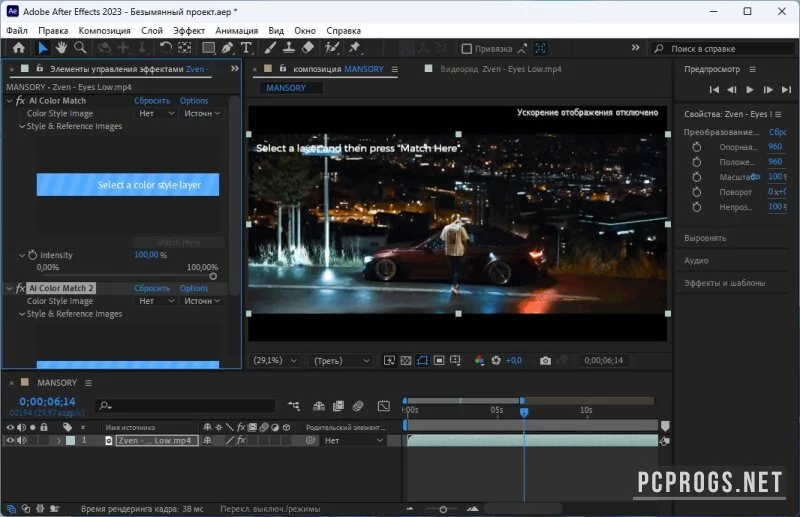Viewport: 800px width, 517px height.
Task: Collapse the Intensity property group
Action: pos(22,255)
